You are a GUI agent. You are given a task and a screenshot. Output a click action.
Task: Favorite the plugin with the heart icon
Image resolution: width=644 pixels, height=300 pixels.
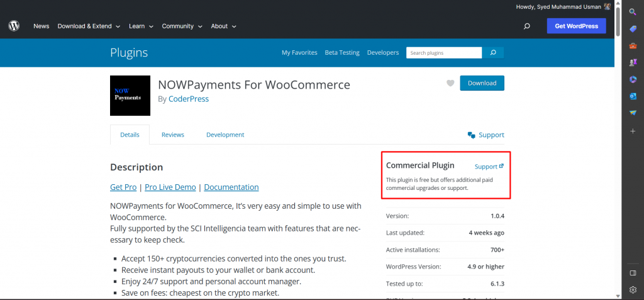point(450,83)
